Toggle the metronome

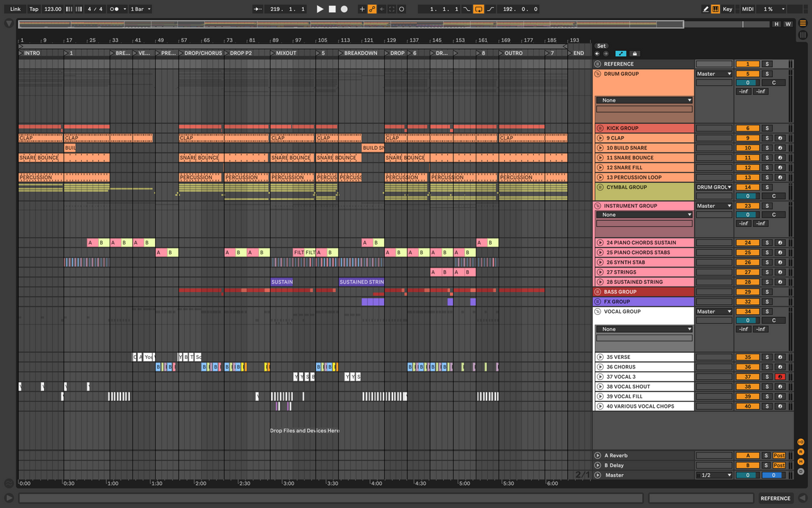[x=115, y=9]
